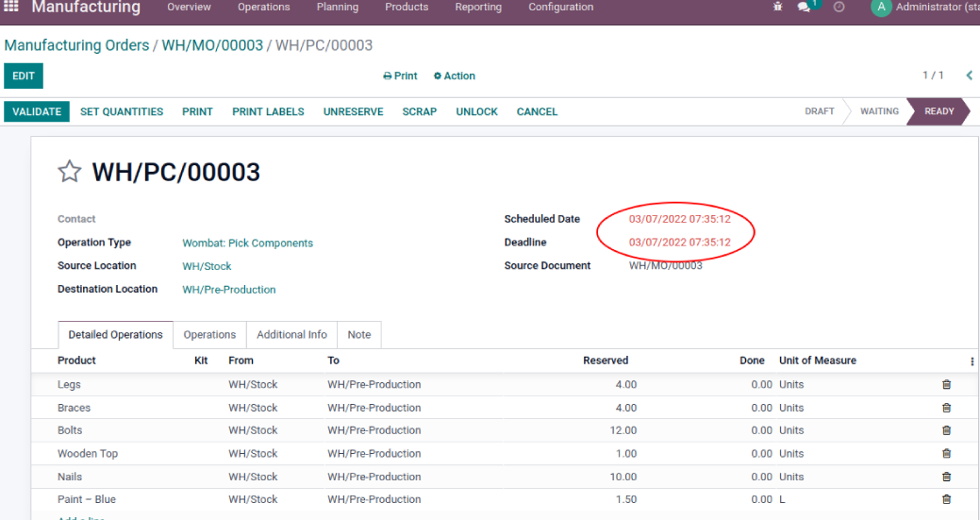The width and height of the screenshot is (980, 520).
Task: Click the debug bug icon
Action: (777, 7)
